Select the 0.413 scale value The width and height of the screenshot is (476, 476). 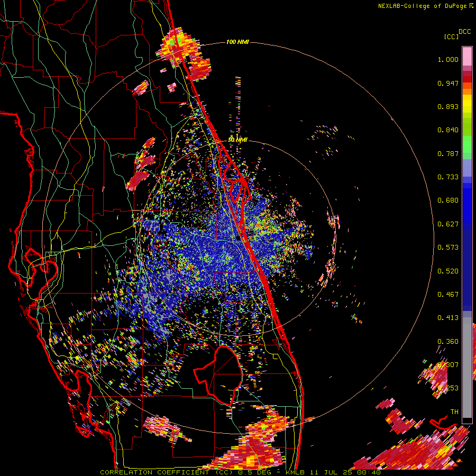[448, 318]
